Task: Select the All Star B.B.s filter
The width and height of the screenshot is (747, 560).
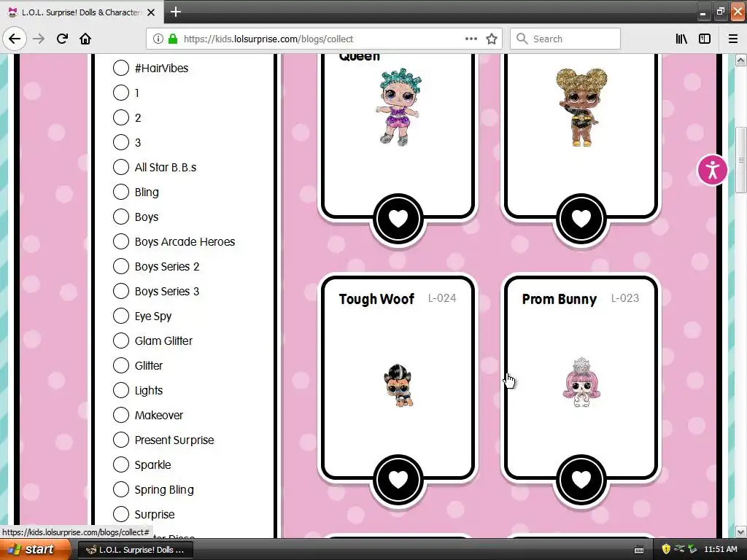Action: coord(121,167)
